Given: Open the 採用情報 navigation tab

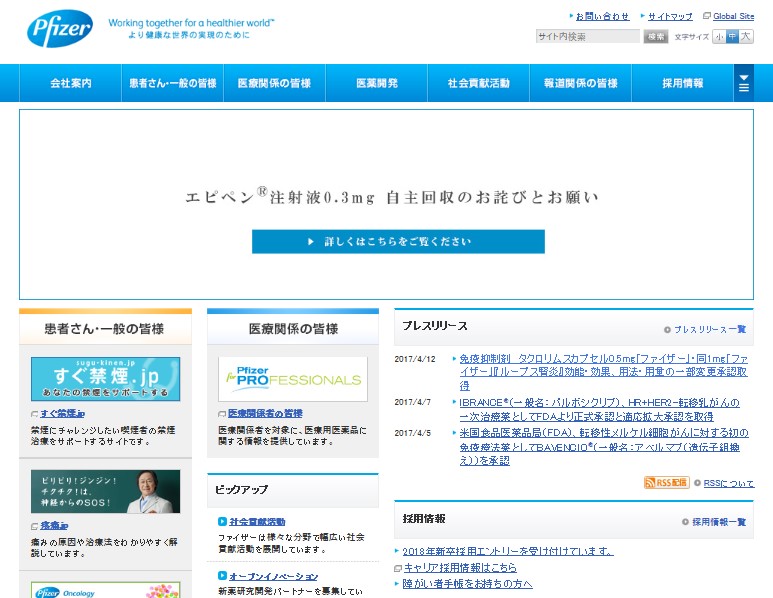Looking at the screenshot, I should click(x=683, y=83).
